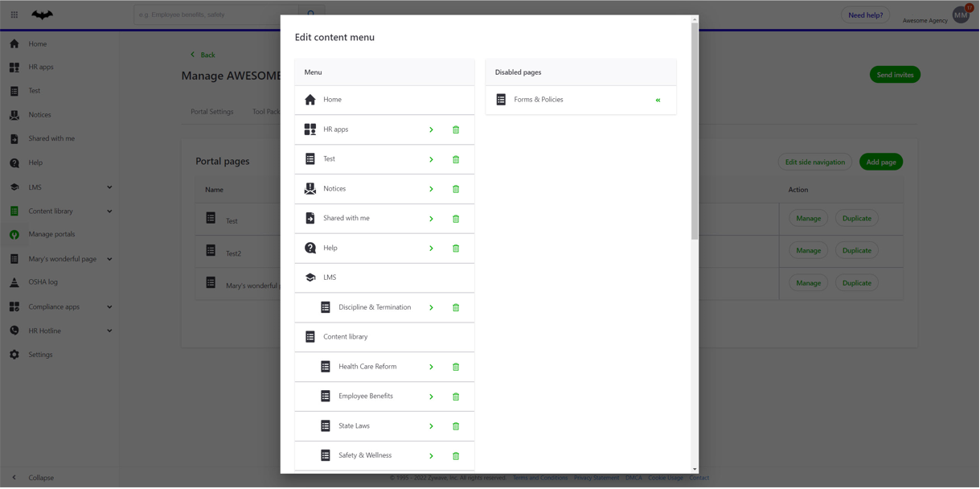The width and height of the screenshot is (980, 489).
Task: Click the apps grid icon in the top bar
Action: tap(14, 14)
